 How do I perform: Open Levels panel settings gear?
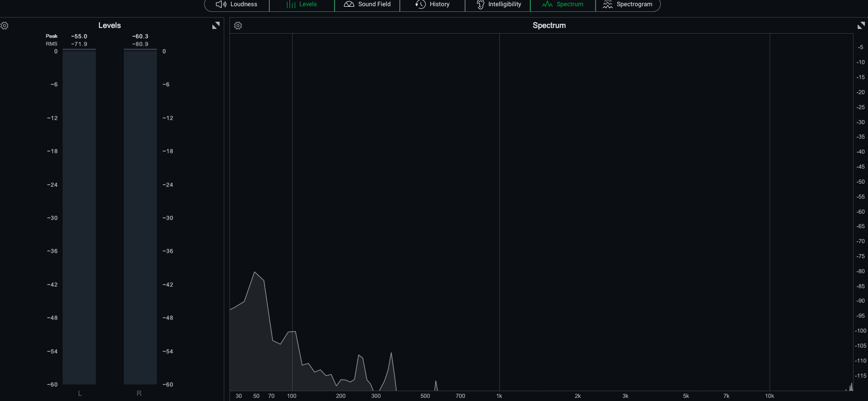click(x=5, y=26)
